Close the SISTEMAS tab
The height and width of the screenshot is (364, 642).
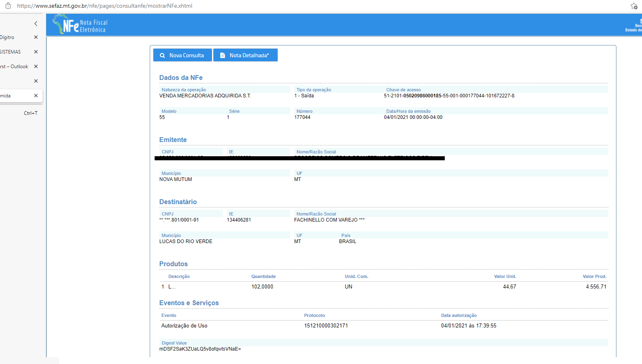pyautogui.click(x=36, y=52)
